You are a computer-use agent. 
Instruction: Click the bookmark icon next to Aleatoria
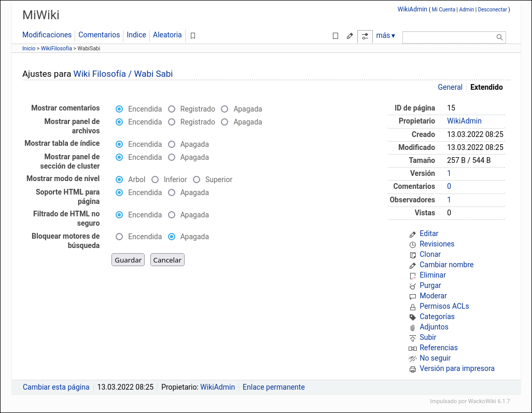[x=193, y=36]
